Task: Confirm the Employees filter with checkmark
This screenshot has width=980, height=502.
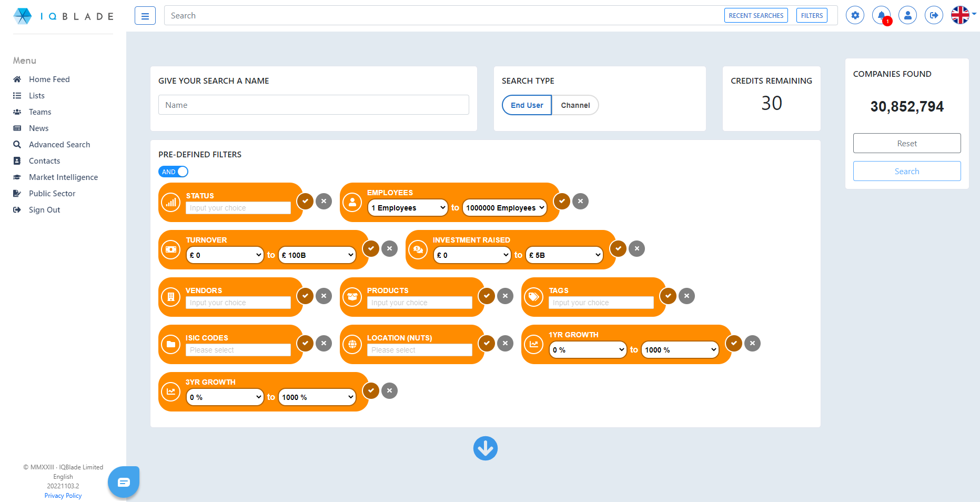Action: (562, 201)
